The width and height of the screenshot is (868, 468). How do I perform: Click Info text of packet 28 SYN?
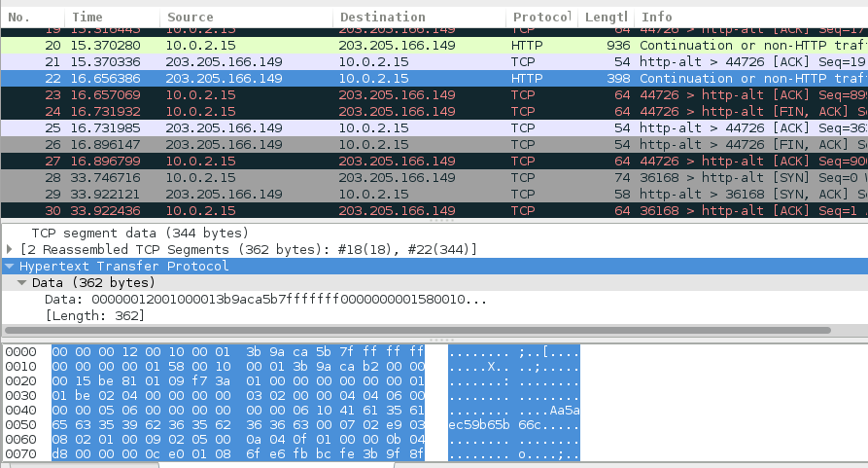point(753,178)
